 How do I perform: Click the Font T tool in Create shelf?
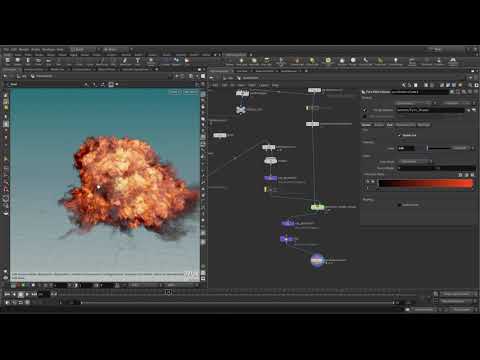[x=137, y=61]
